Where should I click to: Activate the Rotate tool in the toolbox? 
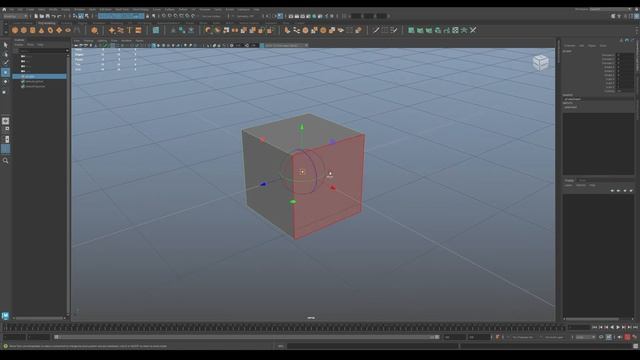[5, 82]
